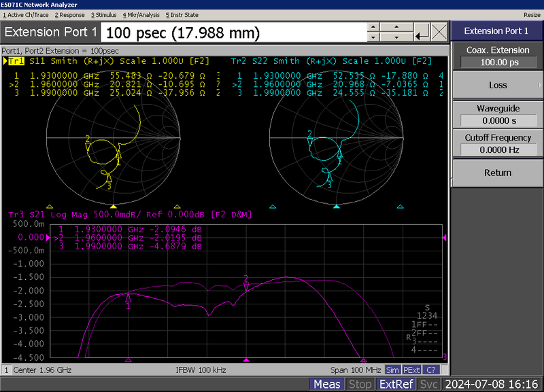The width and height of the screenshot is (544, 392).
Task: Click the ExtRef reference status indicator
Action: click(396, 383)
